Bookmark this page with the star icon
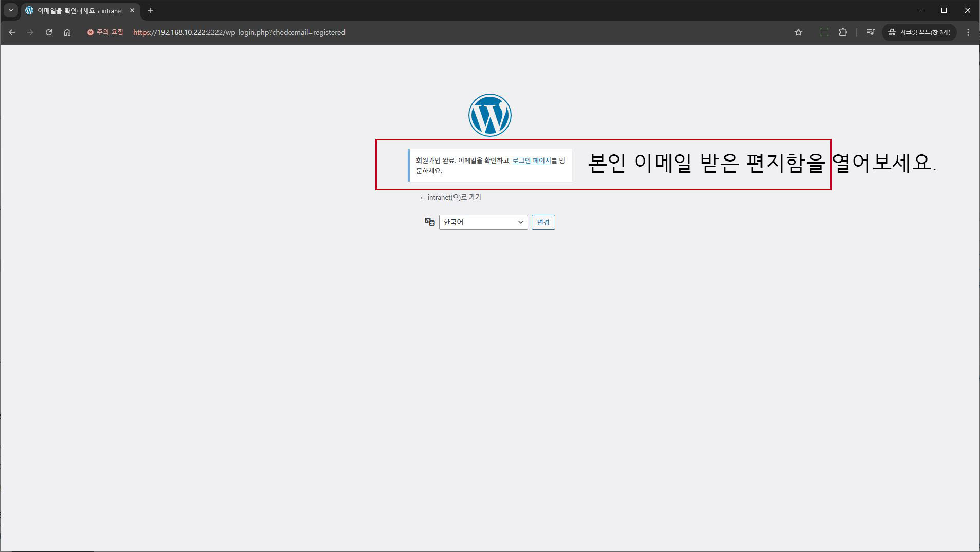Screen dimensions: 980x552 tap(798, 32)
